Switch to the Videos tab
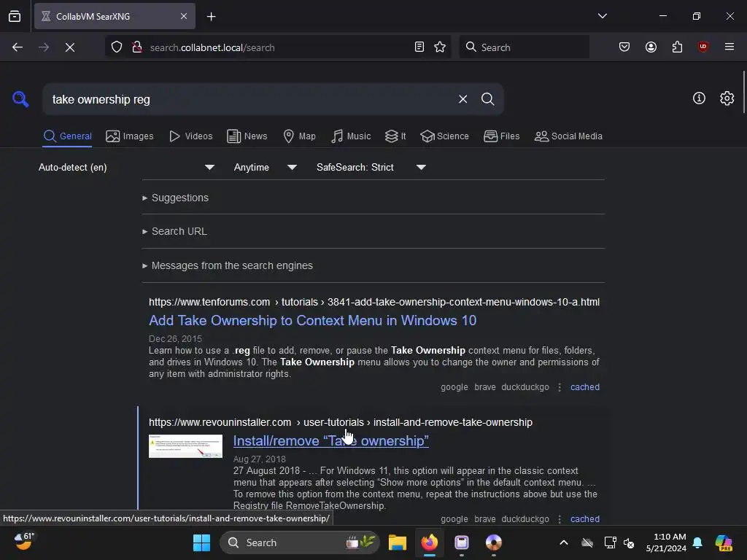 [190, 136]
